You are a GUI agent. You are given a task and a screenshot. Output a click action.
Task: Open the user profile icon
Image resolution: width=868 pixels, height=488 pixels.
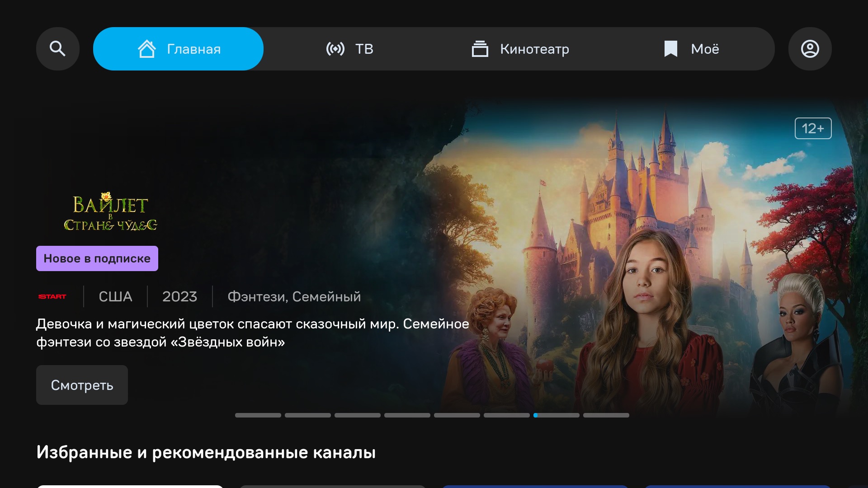(x=810, y=49)
